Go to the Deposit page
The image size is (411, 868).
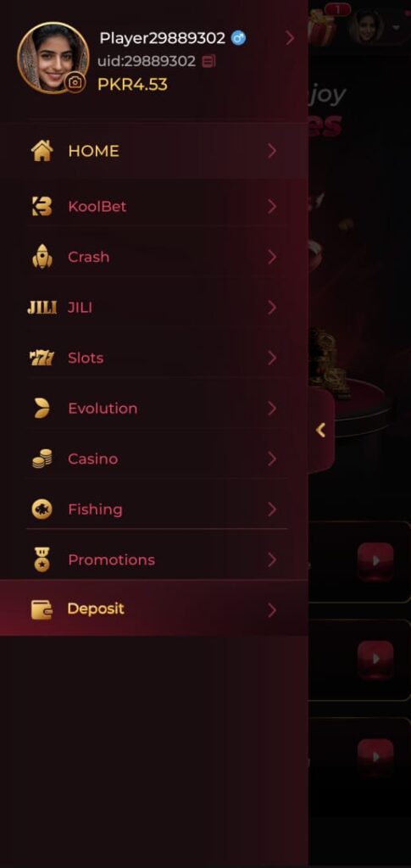[x=153, y=609]
